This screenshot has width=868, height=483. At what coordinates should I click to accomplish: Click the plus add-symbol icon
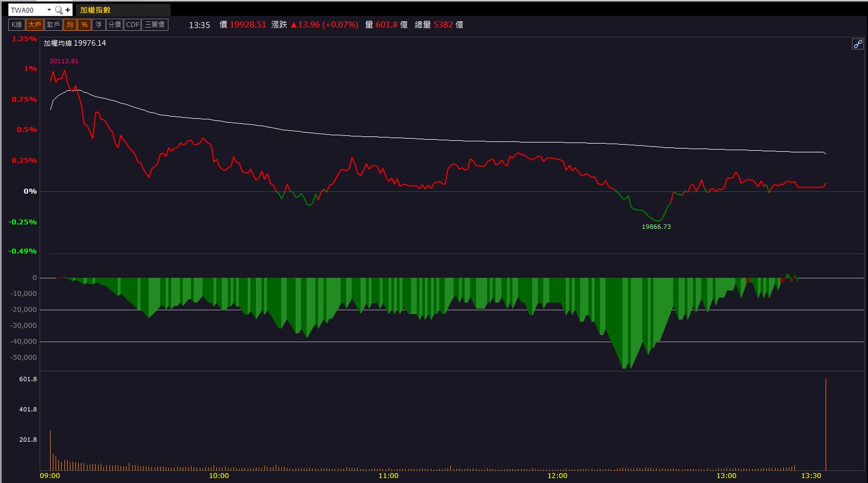pyautogui.click(x=68, y=10)
